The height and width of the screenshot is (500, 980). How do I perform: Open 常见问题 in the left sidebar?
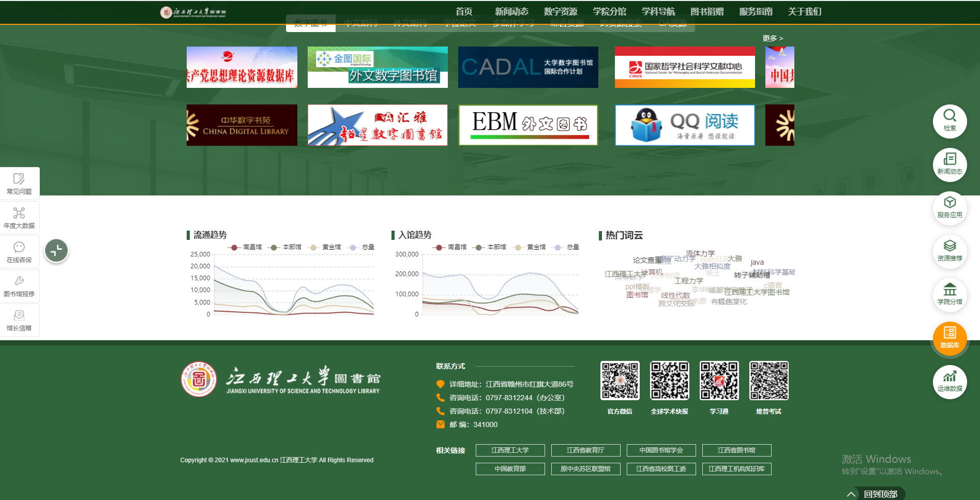click(19, 184)
